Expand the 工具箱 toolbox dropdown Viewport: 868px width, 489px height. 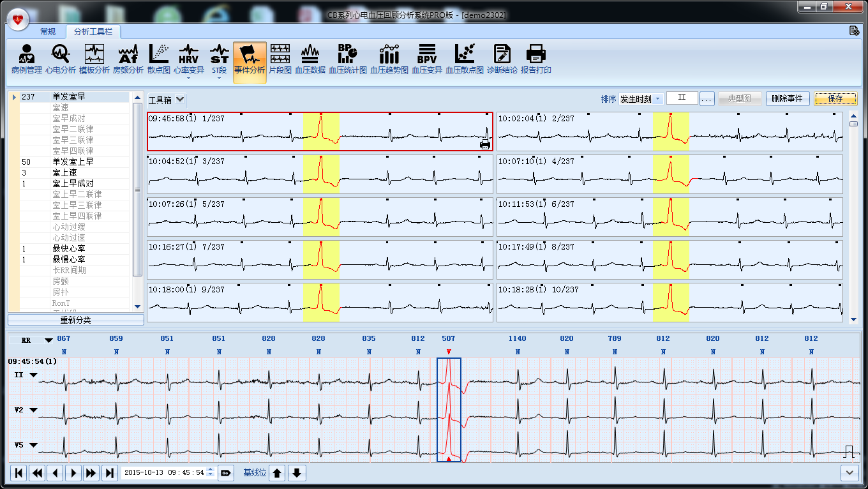click(x=180, y=99)
